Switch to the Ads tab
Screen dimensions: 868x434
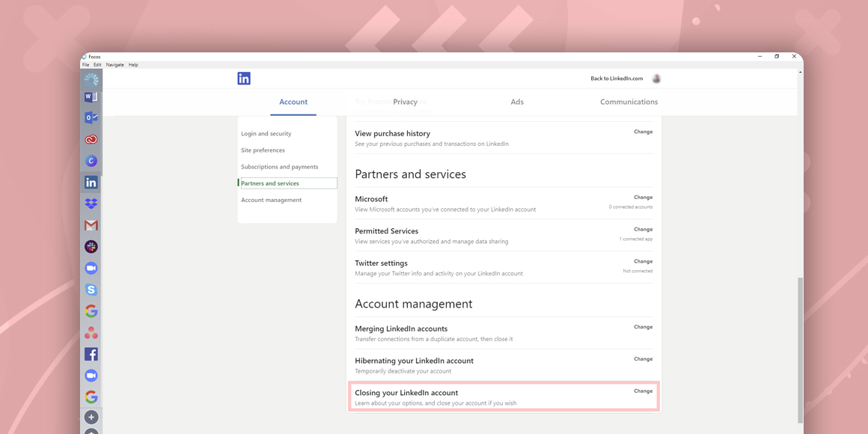pyautogui.click(x=517, y=102)
